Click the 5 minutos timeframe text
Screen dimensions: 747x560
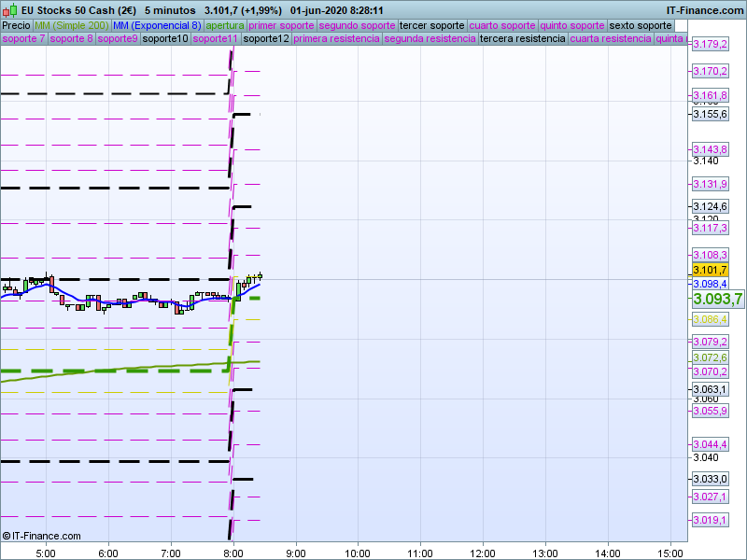(170, 10)
